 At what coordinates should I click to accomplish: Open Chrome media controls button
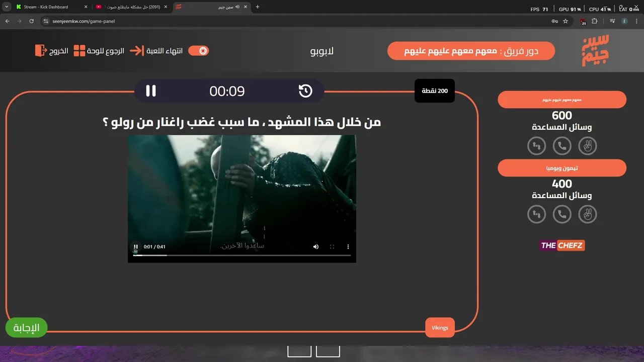click(x=612, y=21)
